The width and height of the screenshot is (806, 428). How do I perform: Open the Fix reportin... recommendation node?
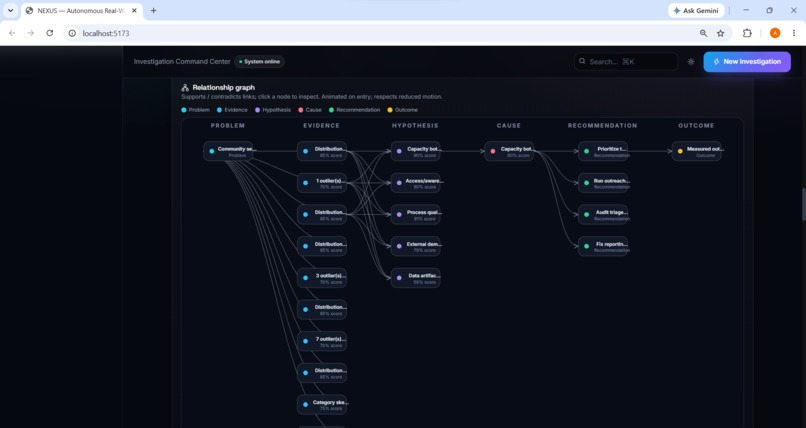[x=603, y=246]
